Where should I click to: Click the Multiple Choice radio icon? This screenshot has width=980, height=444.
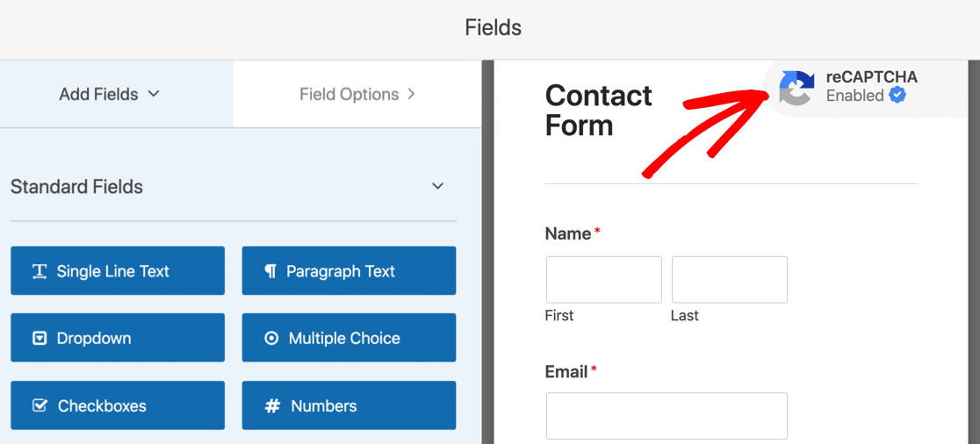coord(271,339)
